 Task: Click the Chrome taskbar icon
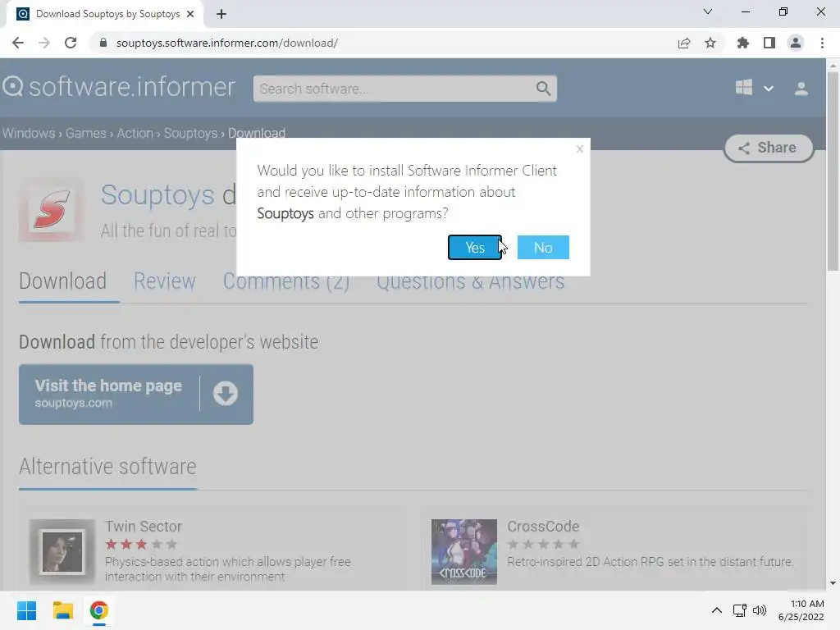point(98,610)
